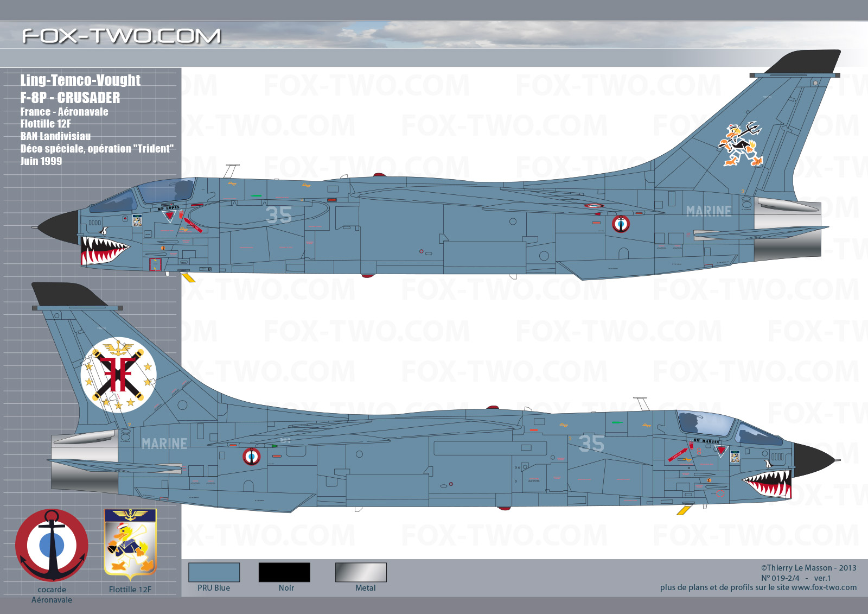This screenshot has height=614, width=868.
Task: Click the duck with trident tail art
Action: point(741,144)
